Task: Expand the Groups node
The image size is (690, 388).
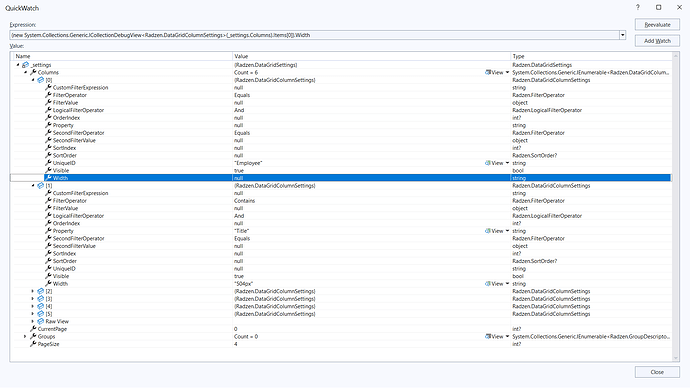Action: (25, 336)
